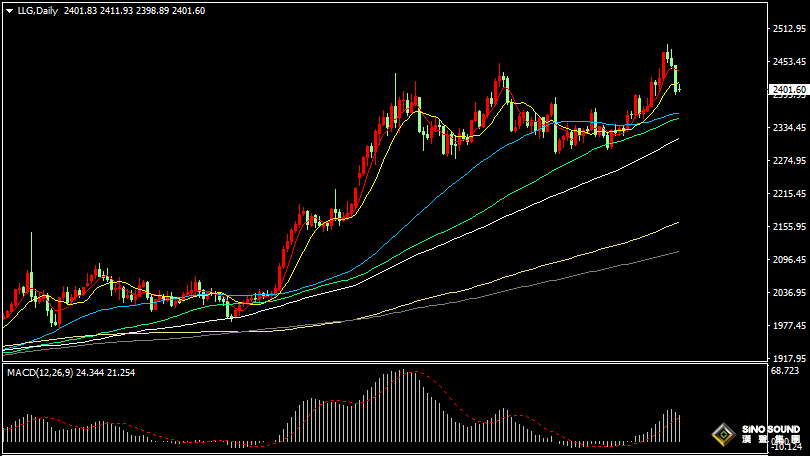The height and width of the screenshot is (456, 810).
Task: Click the last candlestick on the right
Action: pyautogui.click(x=679, y=80)
